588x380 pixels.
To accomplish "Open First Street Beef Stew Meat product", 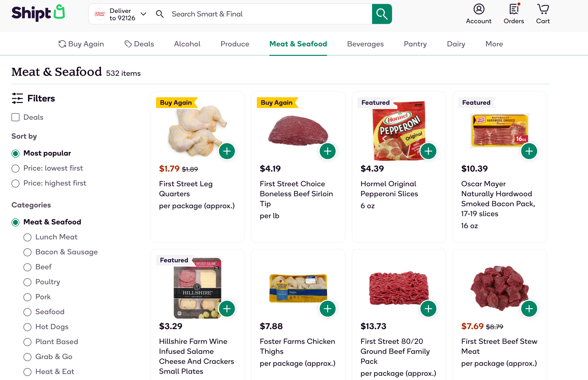I will point(499,346).
